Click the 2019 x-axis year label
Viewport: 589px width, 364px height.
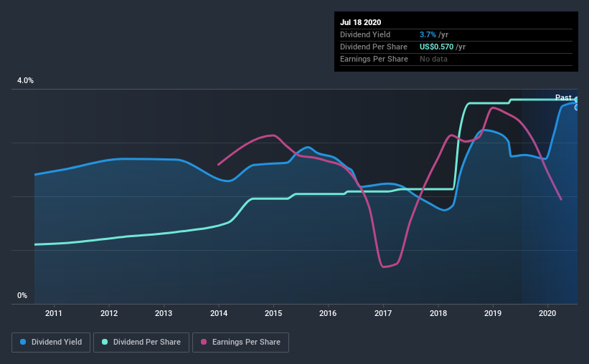493,313
